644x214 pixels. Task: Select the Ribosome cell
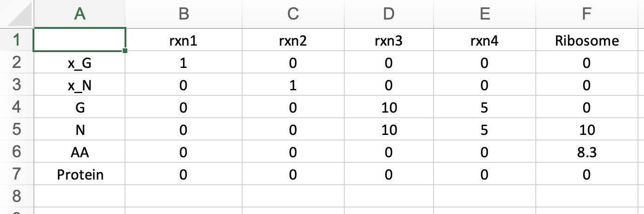[587, 40]
